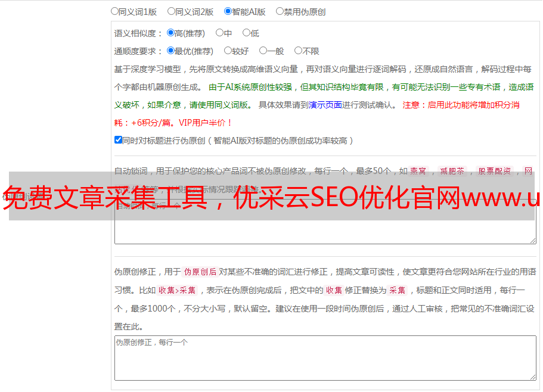The height and width of the screenshot is (392, 543).
Task: Click the 股票配资 example keyword tag
Action: 495,171
